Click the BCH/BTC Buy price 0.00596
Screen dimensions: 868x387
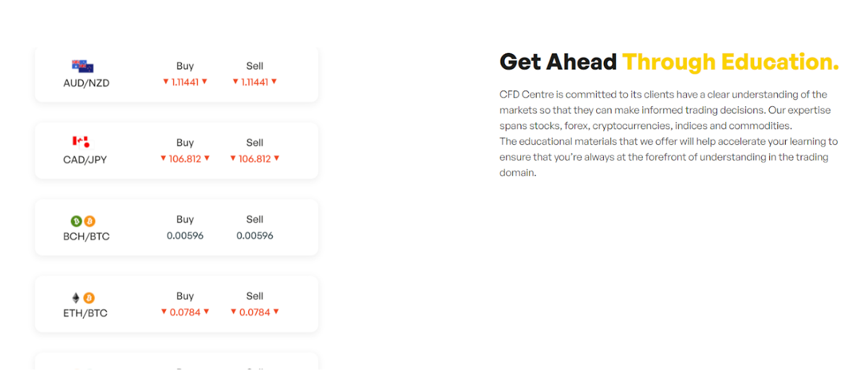click(185, 235)
